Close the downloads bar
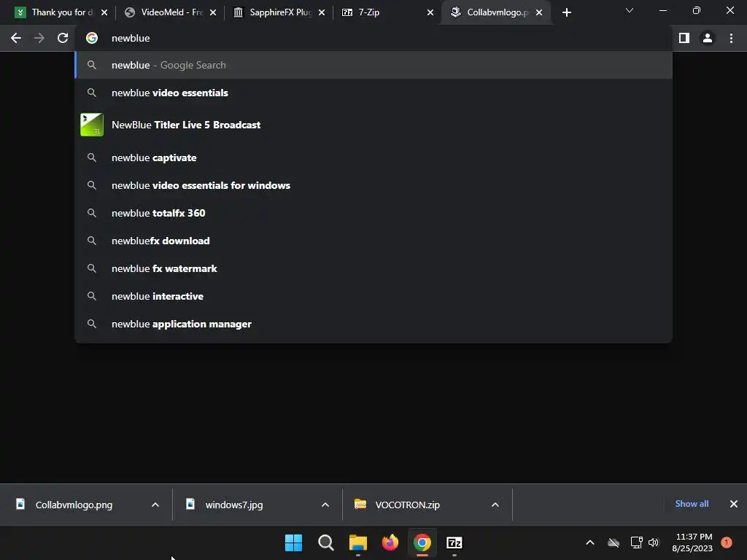This screenshot has width=747, height=560. [x=734, y=504]
